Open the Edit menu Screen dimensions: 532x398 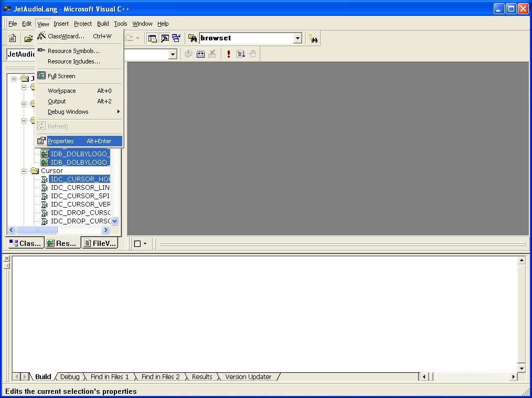(x=27, y=24)
